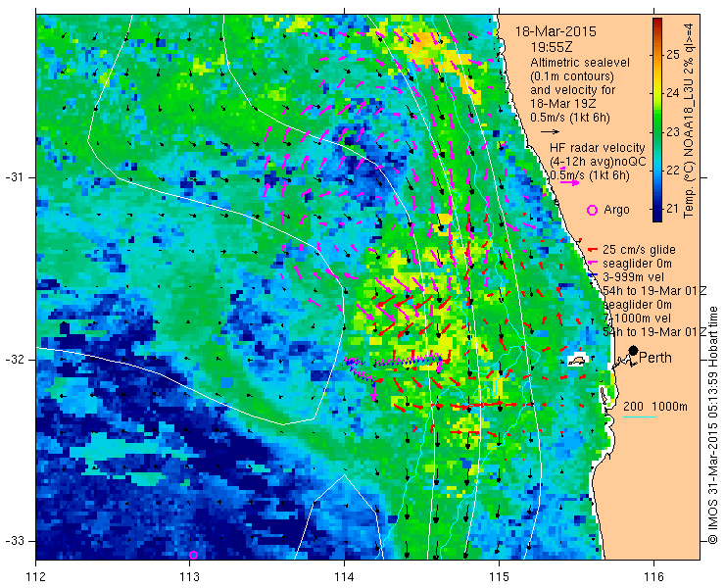Click the 'Argo' legend label
725x588 pixels.
616,210
